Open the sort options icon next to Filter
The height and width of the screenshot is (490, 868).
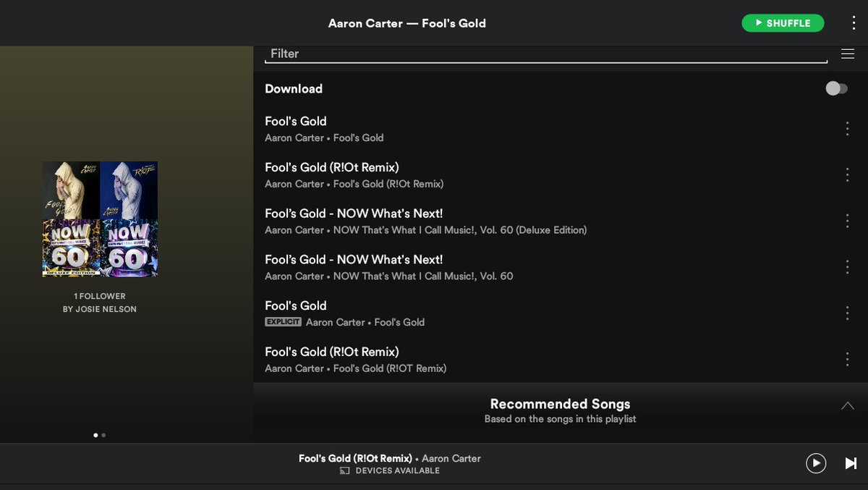pyautogui.click(x=848, y=54)
